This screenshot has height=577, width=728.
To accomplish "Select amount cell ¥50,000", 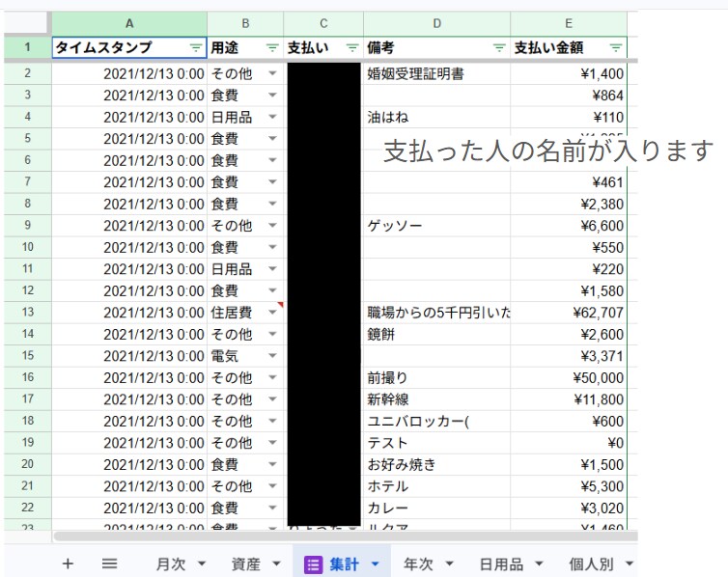I will (569, 377).
